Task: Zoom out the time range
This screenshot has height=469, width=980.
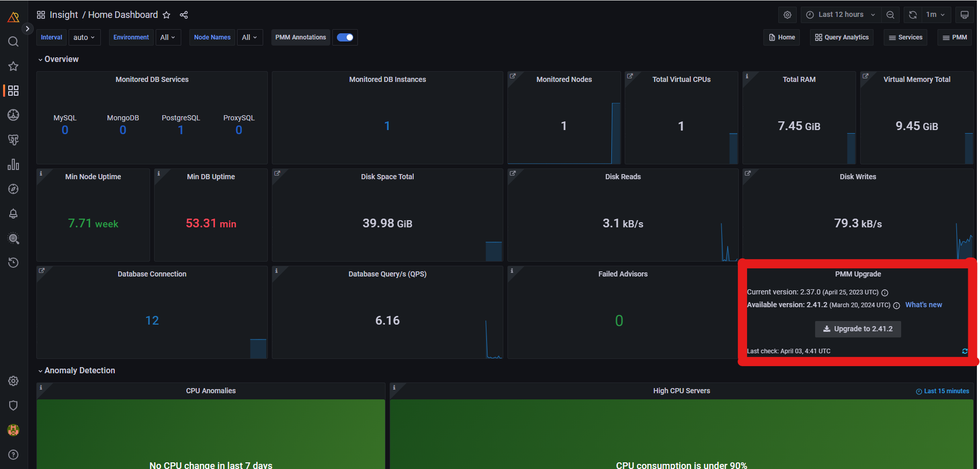Action: click(x=890, y=15)
